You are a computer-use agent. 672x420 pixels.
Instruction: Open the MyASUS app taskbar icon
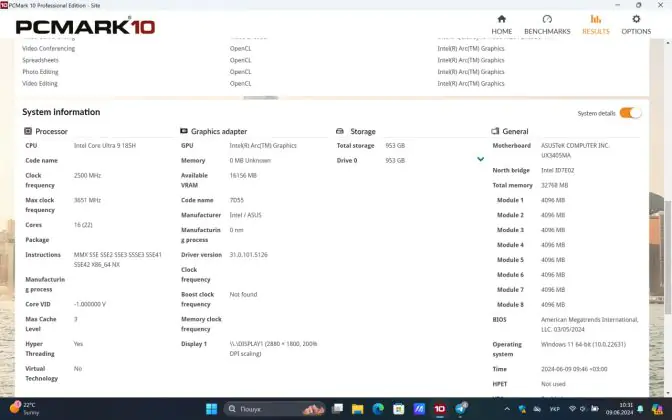click(419, 409)
